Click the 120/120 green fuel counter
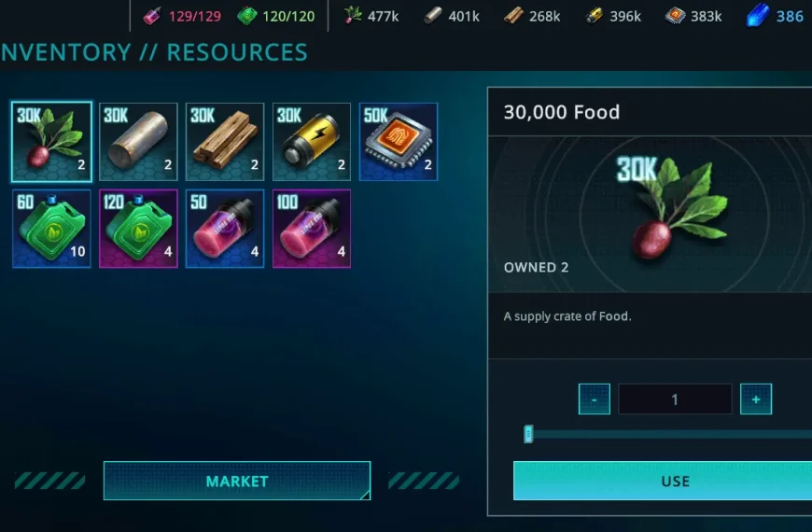The image size is (812, 532). (276, 16)
